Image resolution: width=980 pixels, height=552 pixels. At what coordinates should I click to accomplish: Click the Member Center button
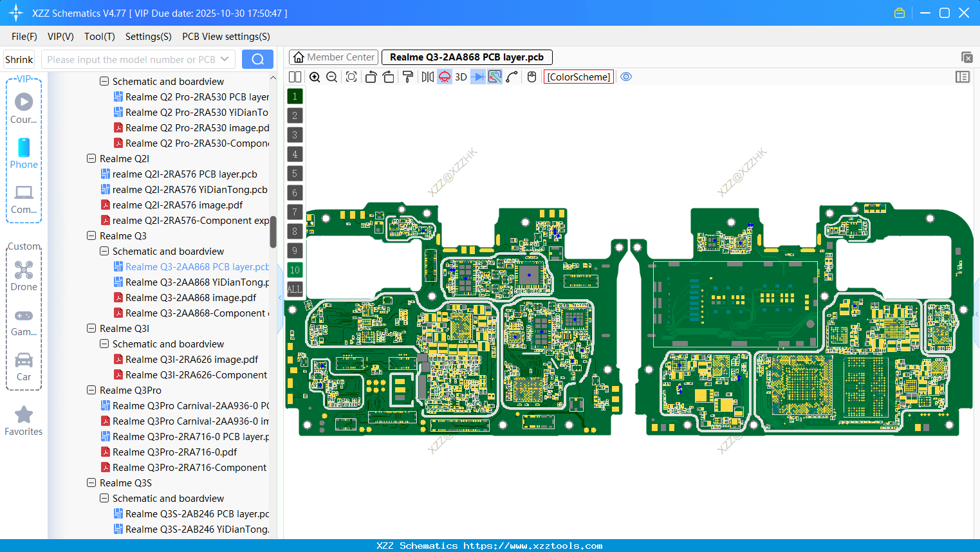coord(333,57)
